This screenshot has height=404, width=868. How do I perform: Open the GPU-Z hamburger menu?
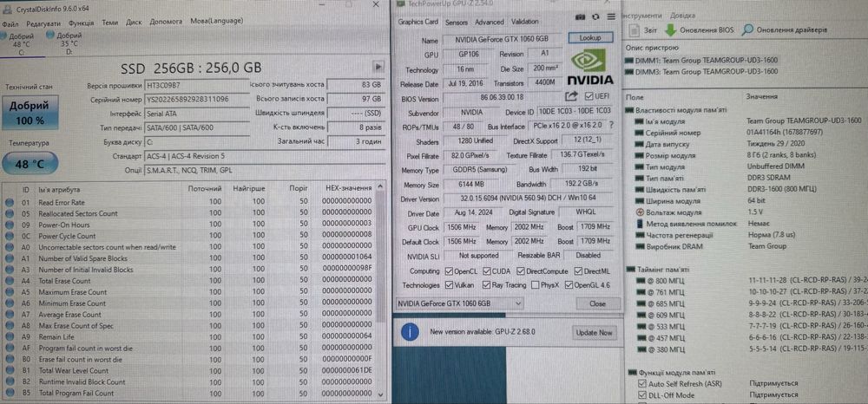pos(610,16)
